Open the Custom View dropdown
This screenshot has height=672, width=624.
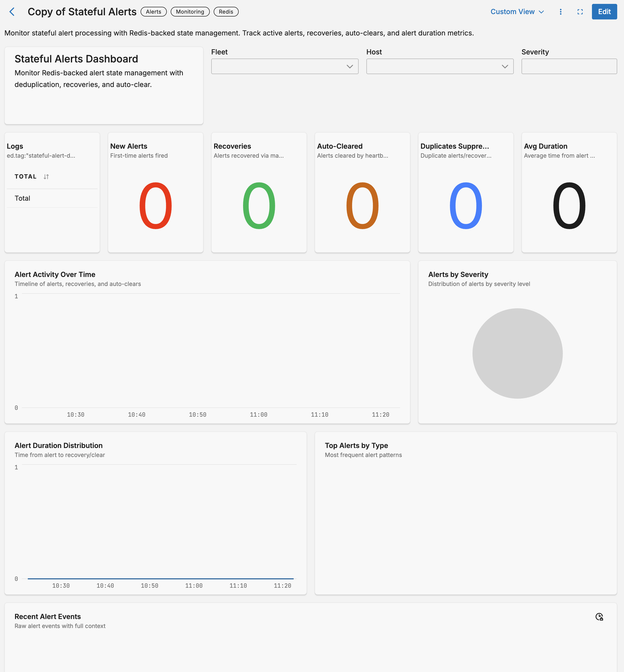(x=517, y=11)
